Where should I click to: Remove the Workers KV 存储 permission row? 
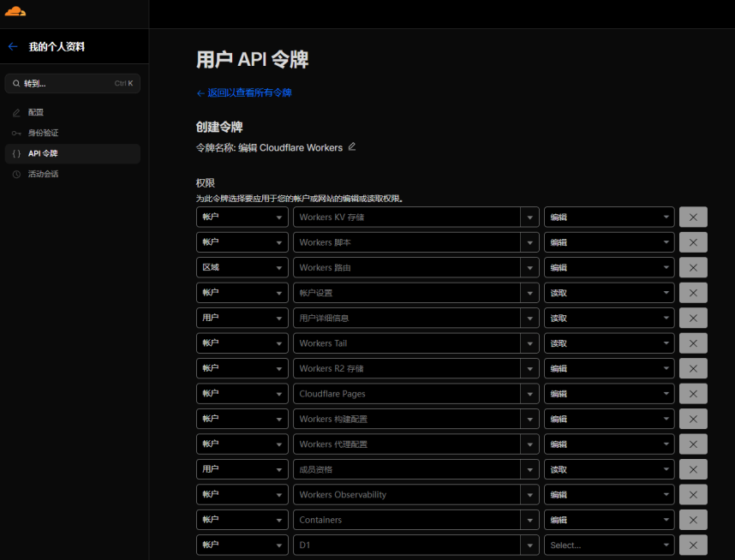pyautogui.click(x=693, y=217)
